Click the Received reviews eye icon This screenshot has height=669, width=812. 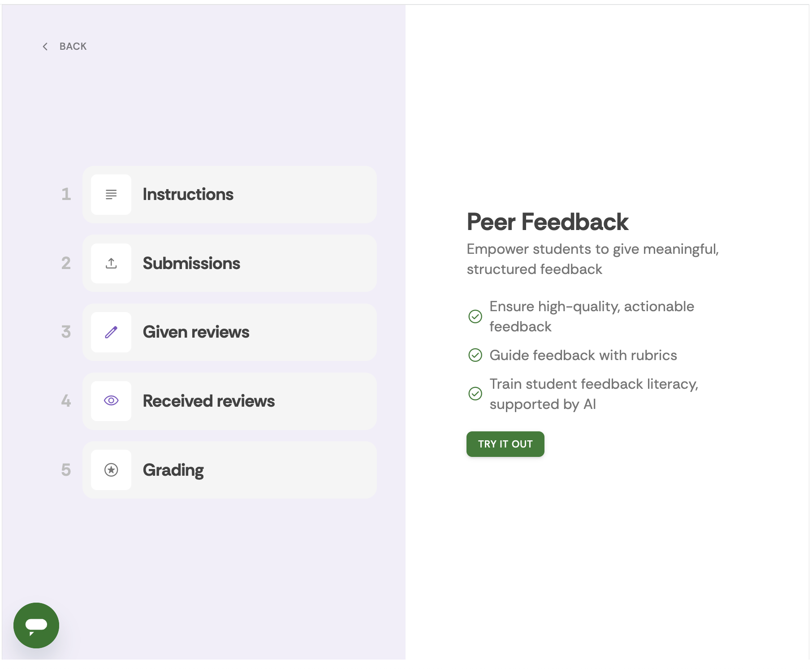pyautogui.click(x=110, y=401)
